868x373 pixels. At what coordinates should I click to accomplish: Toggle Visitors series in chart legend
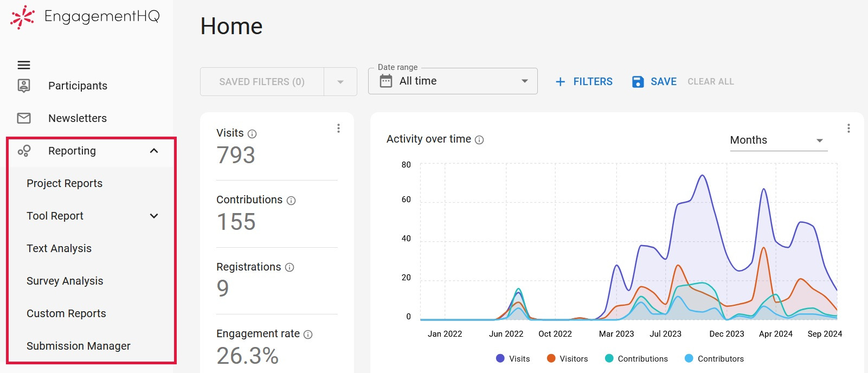point(567,358)
